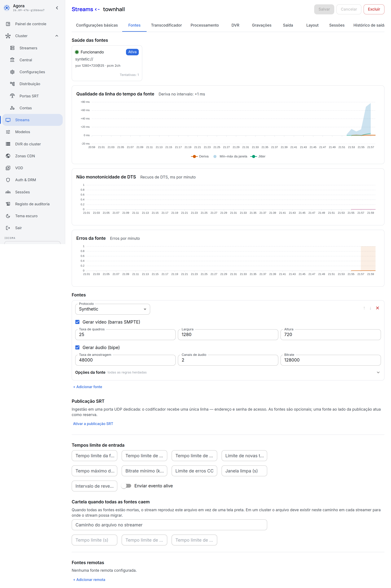Open Painel de controle from the sidebar

coord(32,24)
